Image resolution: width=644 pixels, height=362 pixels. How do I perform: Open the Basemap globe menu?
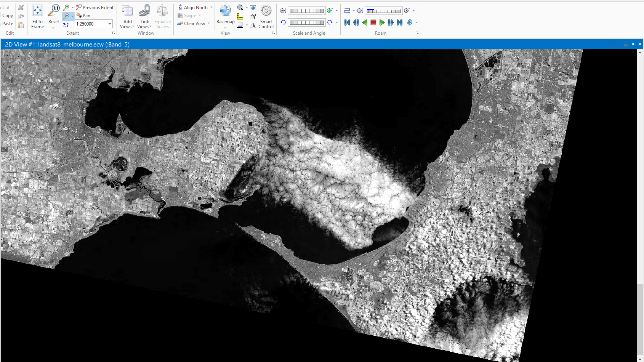(225, 16)
